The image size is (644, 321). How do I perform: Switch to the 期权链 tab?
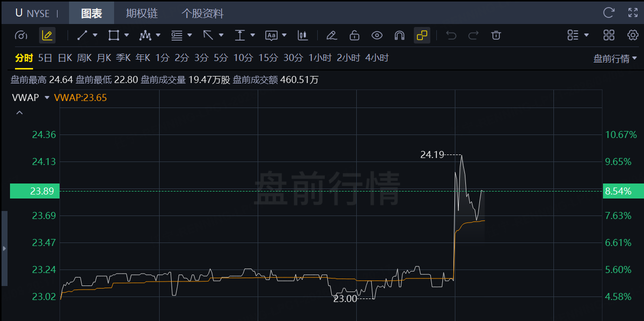click(x=142, y=13)
